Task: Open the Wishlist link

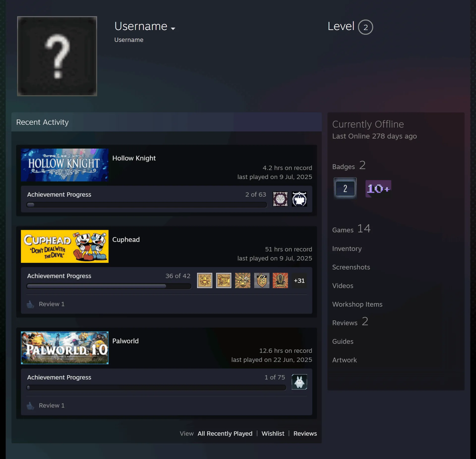Action: [x=273, y=433]
